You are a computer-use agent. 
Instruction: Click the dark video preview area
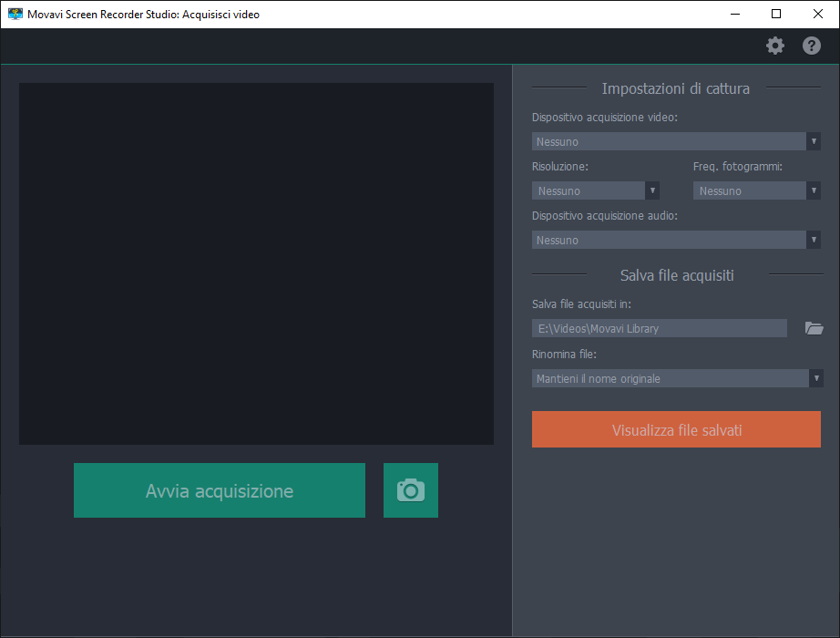(x=256, y=264)
